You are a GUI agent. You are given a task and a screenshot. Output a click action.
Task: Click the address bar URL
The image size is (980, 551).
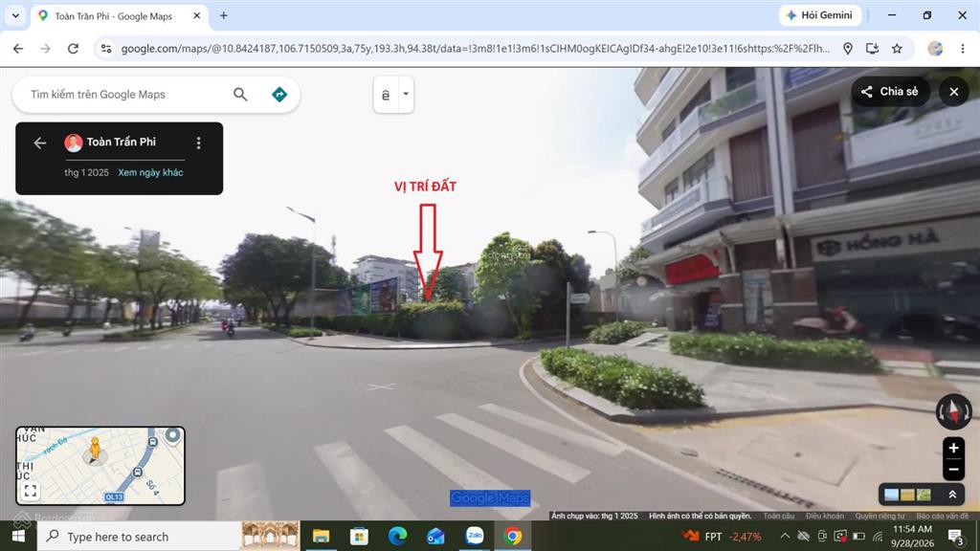(x=475, y=49)
